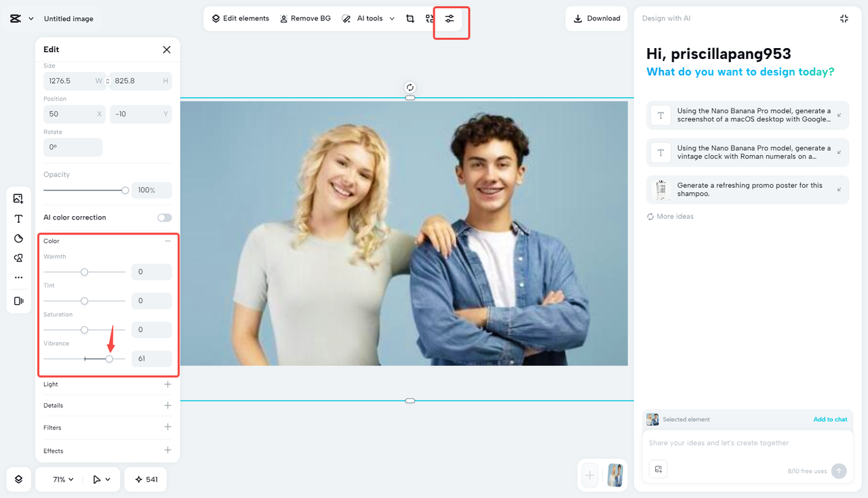Expand the Details section
Viewport: 868px width, 498px height.
pyautogui.click(x=167, y=405)
